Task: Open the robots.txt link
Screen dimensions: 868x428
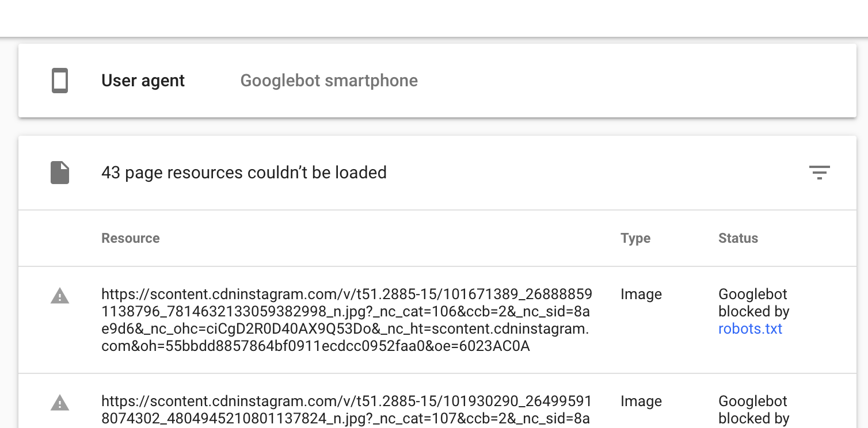Action: click(750, 329)
